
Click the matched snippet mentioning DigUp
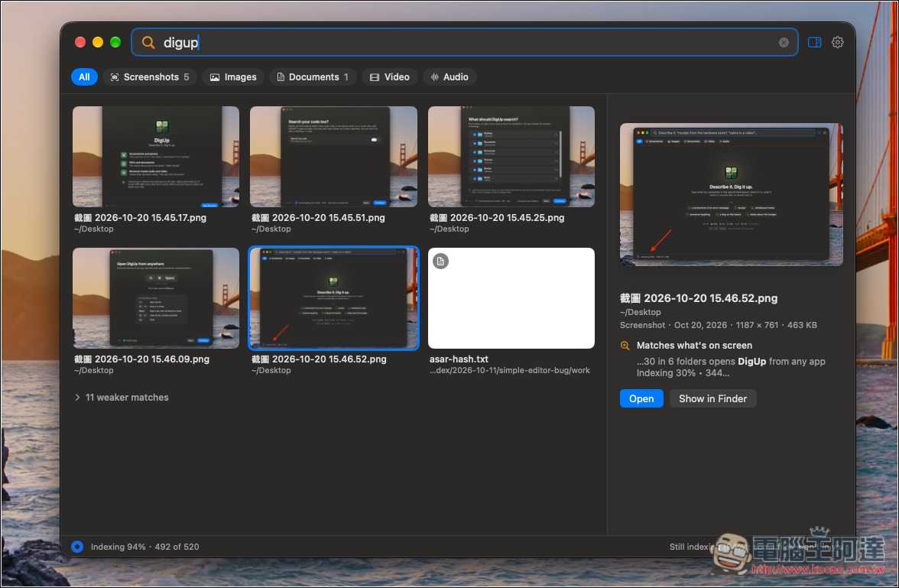click(731, 367)
